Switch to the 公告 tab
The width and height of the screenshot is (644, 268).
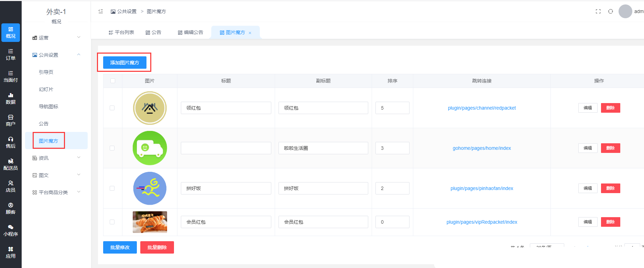[x=153, y=32]
